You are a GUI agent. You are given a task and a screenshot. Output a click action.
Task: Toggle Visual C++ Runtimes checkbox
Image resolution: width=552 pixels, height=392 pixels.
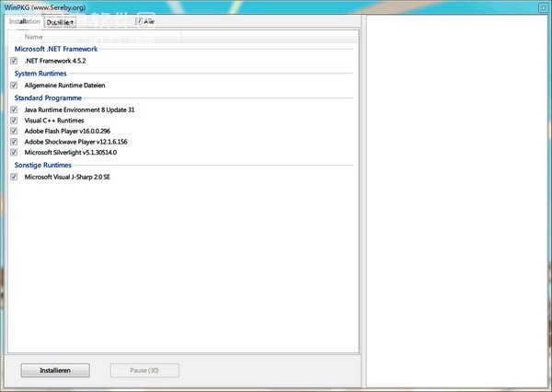click(14, 121)
